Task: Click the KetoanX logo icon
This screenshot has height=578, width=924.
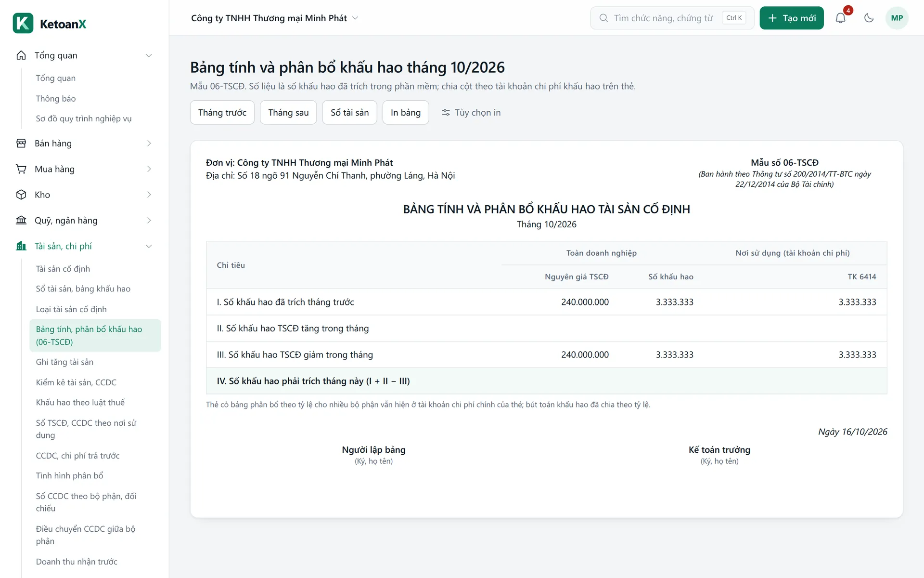Action: 23,23
